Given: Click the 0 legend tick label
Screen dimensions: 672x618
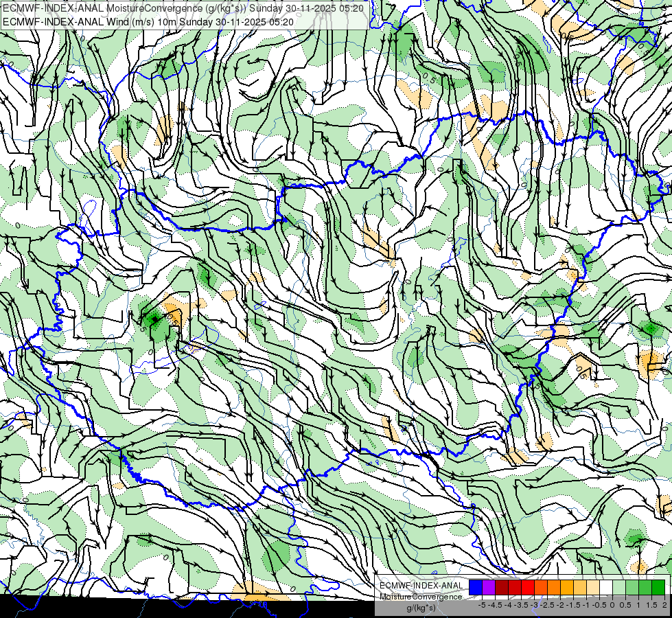Looking at the screenshot, I should (612, 605).
